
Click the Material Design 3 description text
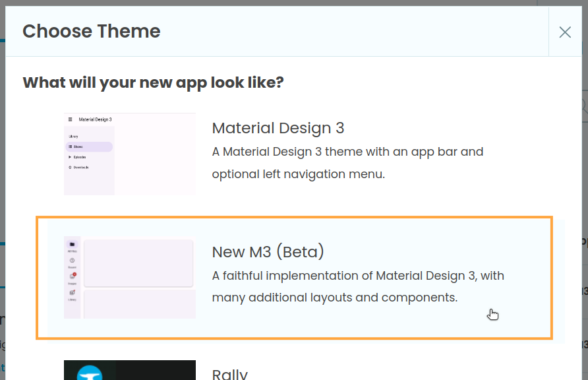tap(347, 163)
